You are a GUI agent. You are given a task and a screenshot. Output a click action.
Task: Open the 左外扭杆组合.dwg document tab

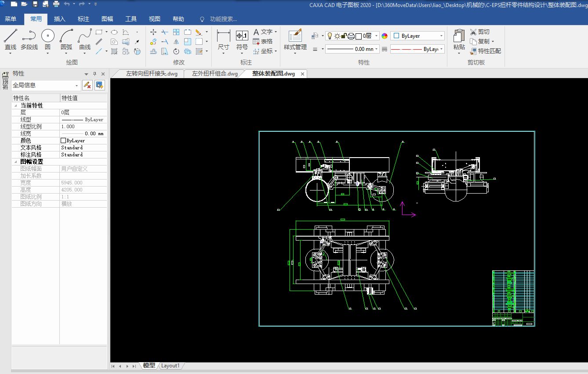[x=214, y=74]
